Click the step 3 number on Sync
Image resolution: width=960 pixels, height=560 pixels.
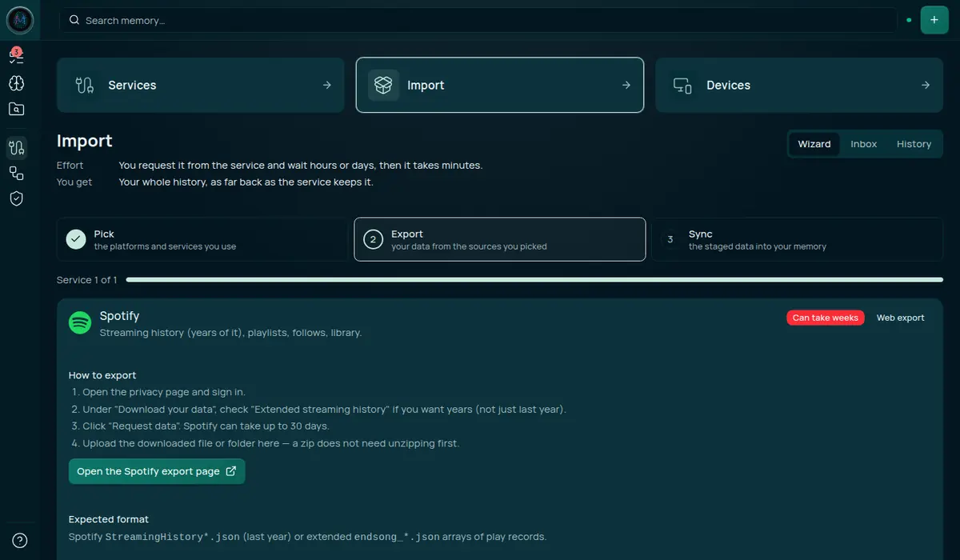click(x=670, y=239)
